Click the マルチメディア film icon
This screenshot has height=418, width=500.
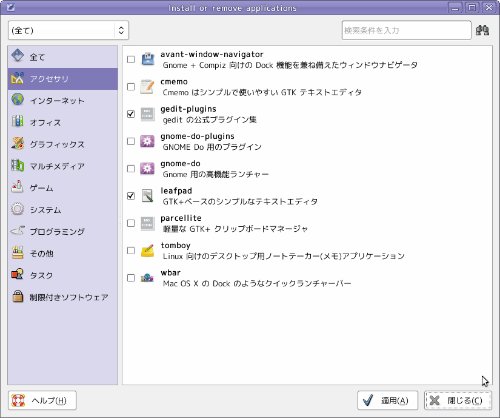18,166
